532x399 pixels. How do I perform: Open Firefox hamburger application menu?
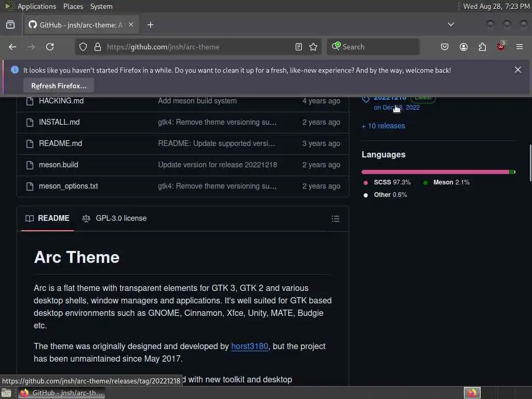520,47
